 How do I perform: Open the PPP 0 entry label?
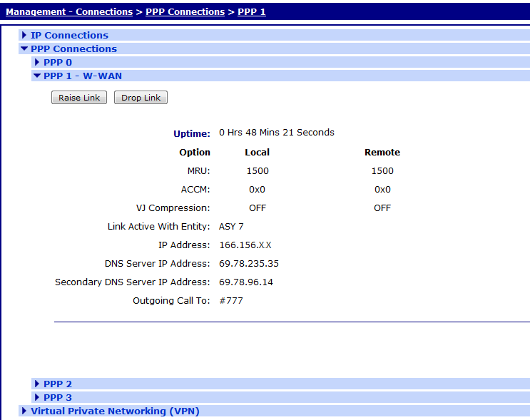[58, 62]
